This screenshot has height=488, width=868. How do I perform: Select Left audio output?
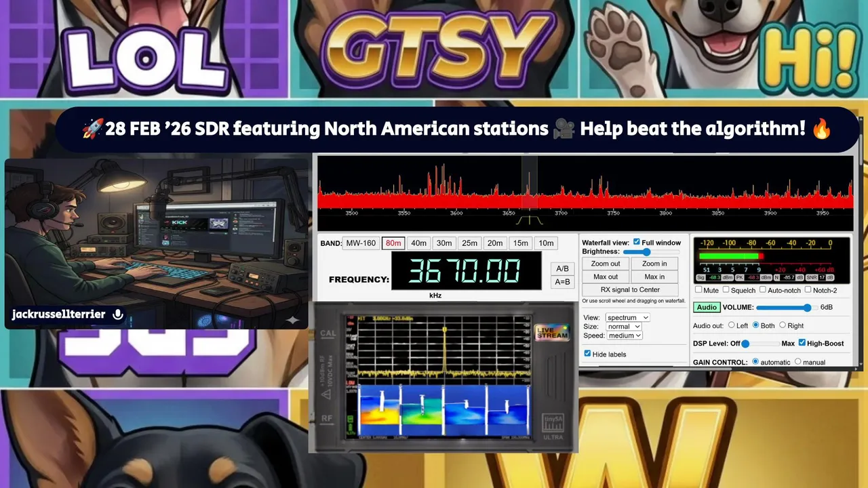coord(732,325)
